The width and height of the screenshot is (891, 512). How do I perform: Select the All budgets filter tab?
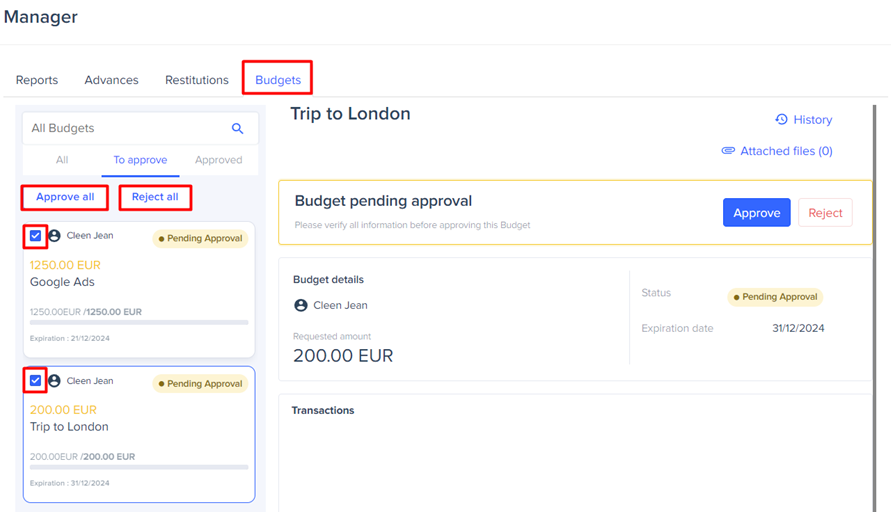[x=62, y=160]
